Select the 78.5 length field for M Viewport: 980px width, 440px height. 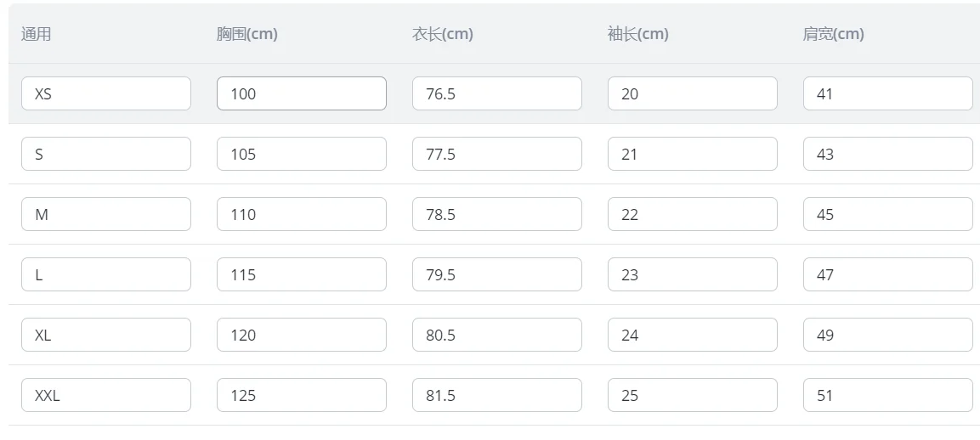[497, 214]
